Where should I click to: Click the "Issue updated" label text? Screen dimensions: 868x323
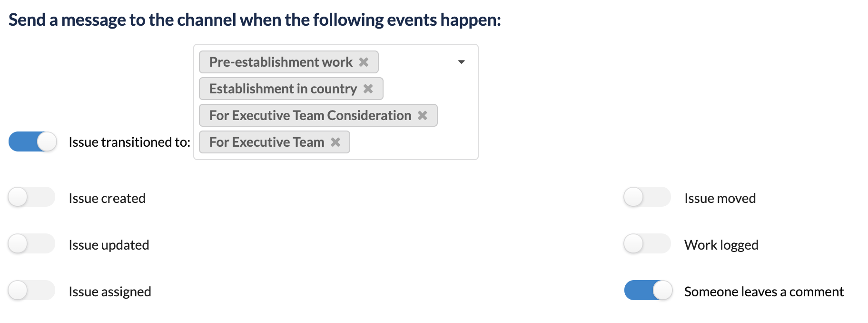point(109,244)
